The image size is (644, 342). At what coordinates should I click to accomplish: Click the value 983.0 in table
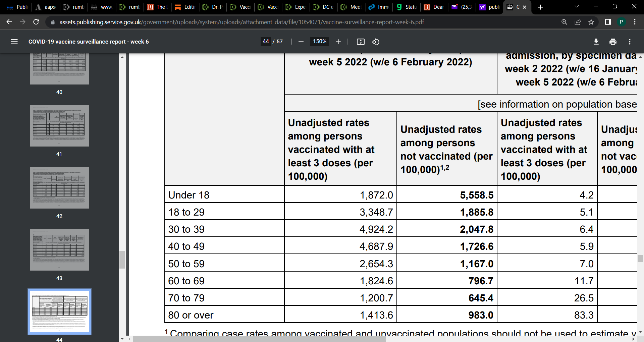point(481,315)
